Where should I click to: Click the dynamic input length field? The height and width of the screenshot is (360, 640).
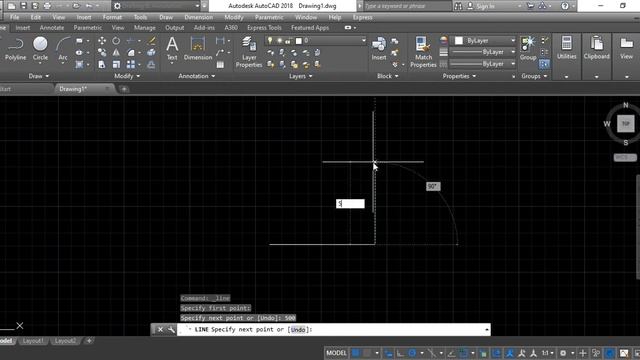[350, 204]
